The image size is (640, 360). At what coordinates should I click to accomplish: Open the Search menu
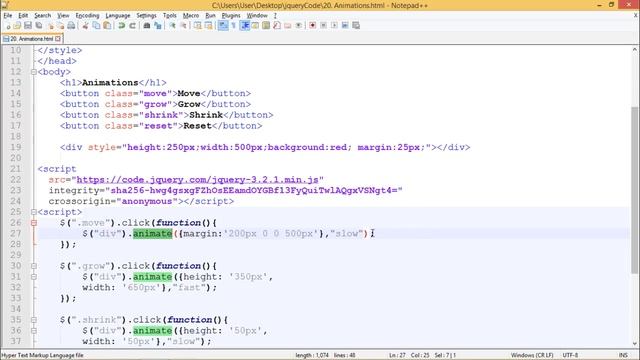click(42, 16)
